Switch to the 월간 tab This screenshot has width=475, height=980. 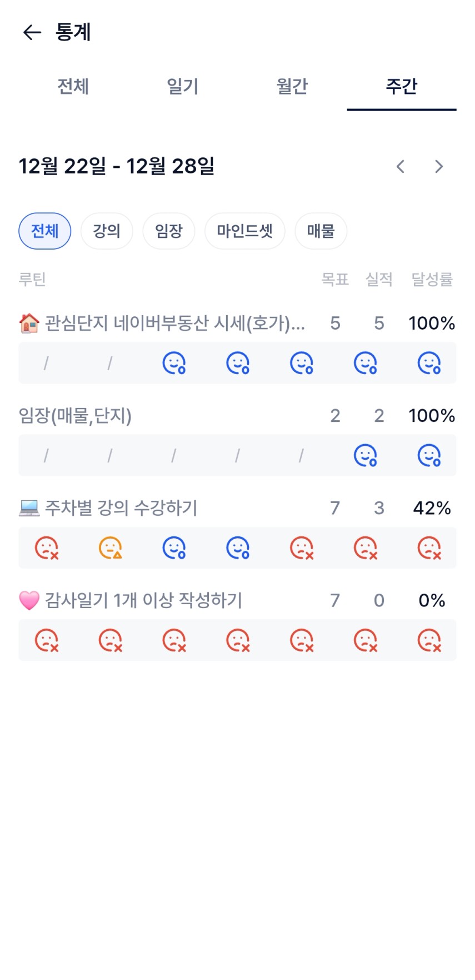[x=292, y=87]
